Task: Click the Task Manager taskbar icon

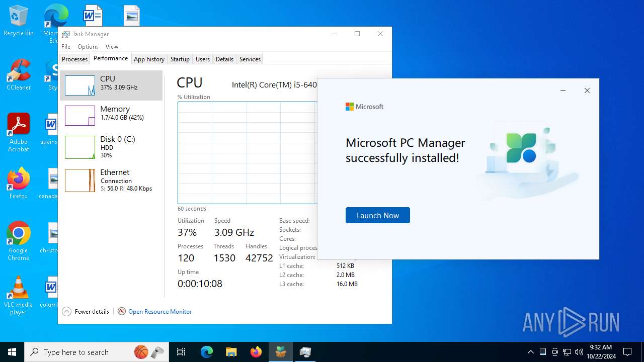Action: [x=305, y=352]
